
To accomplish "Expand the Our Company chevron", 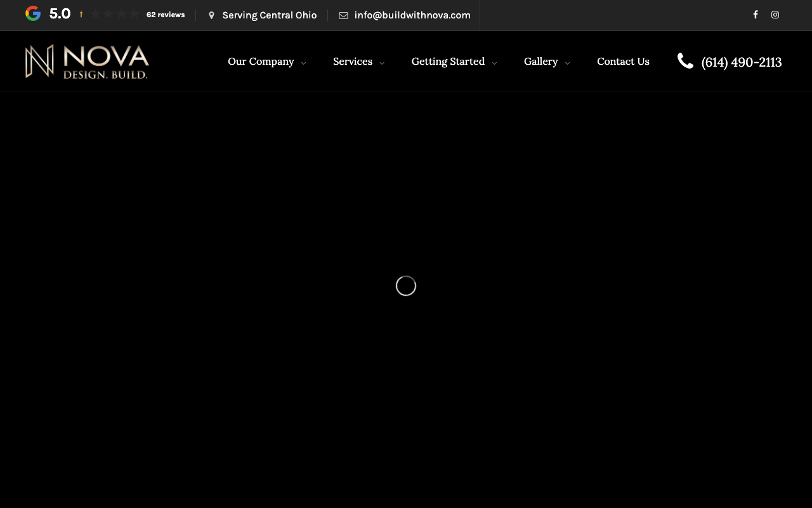I will click(303, 63).
